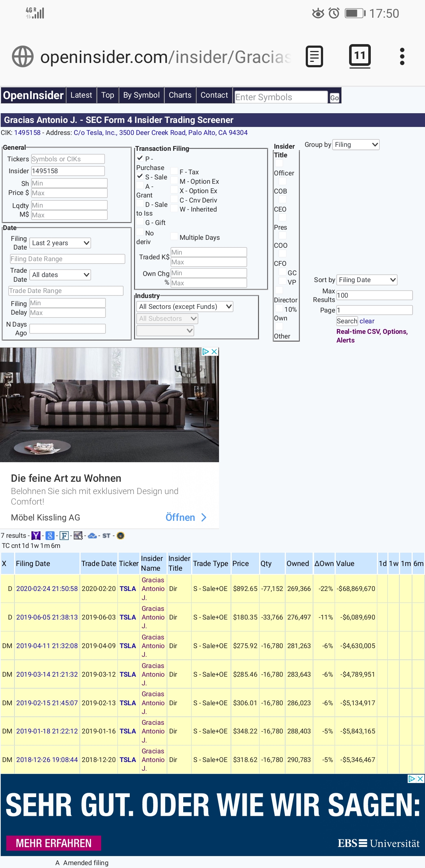Open AdChoices info on EBS banner
The width and height of the screenshot is (425, 868).
(x=412, y=779)
